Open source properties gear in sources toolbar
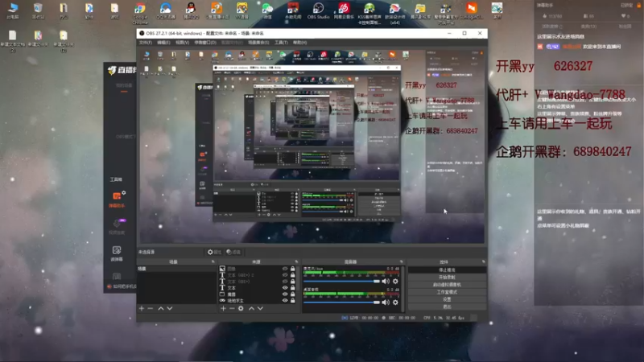 point(241,308)
